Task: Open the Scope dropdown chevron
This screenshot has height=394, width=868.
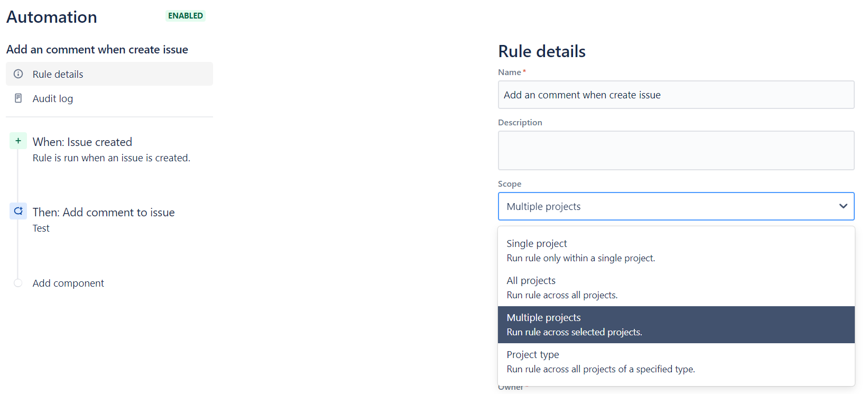Action: point(844,206)
